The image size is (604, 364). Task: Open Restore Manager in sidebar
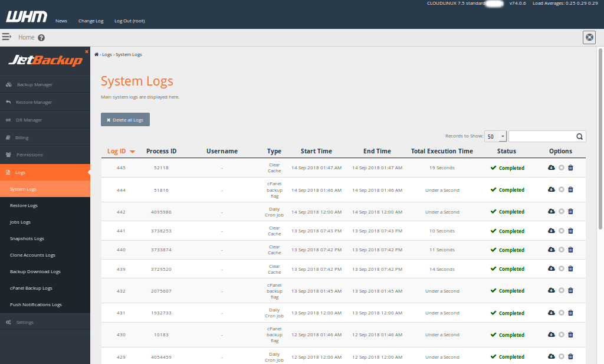tap(45, 102)
